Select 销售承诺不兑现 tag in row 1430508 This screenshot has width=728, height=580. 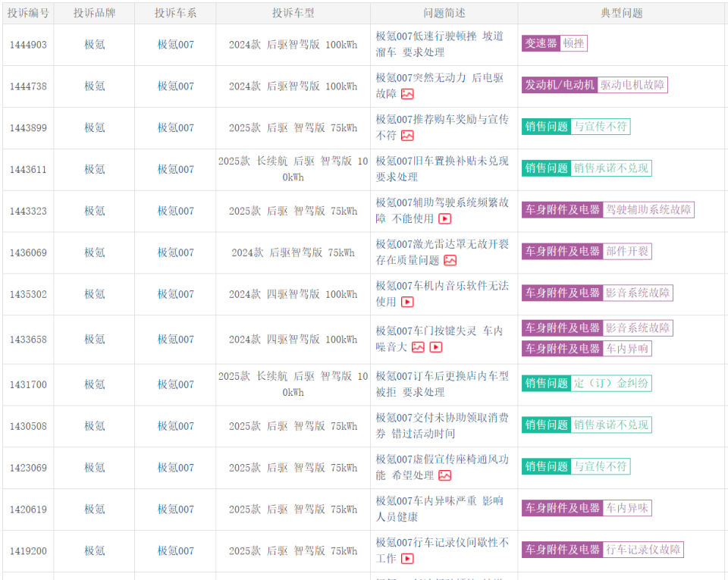(586, 425)
